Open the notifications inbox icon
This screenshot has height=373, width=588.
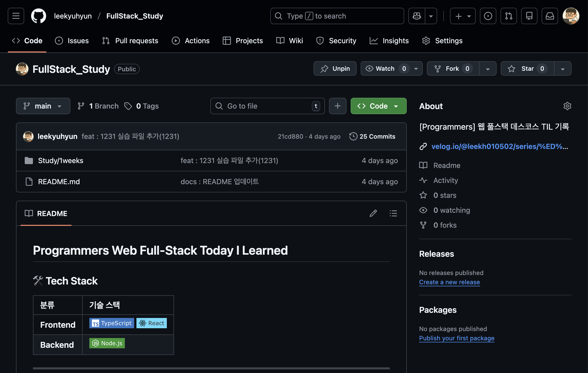click(550, 16)
